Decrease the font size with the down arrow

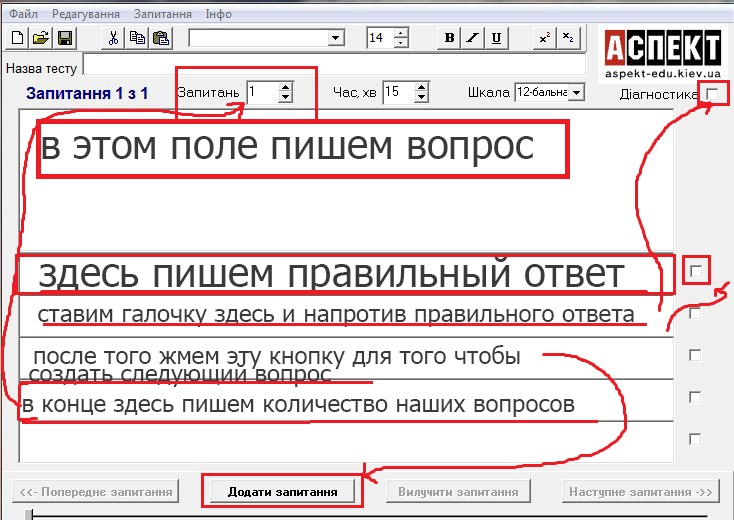coord(401,43)
